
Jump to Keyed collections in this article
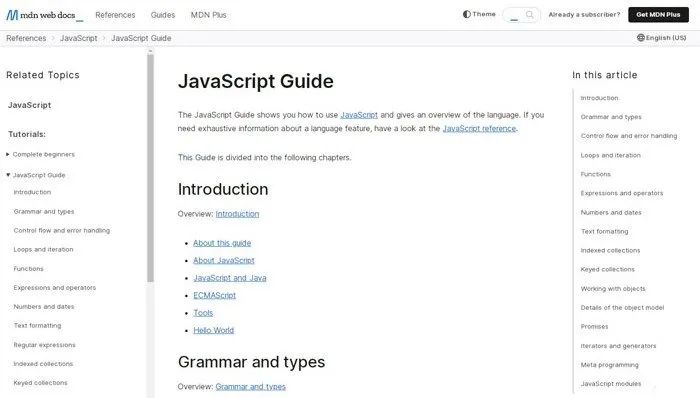(608, 269)
